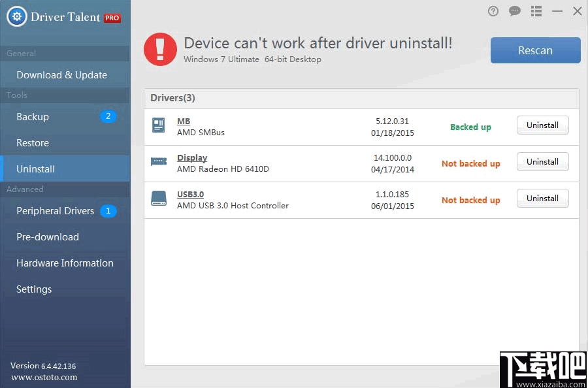The image size is (588, 388).
Task: Open the USB3.0 driver details link
Action: [192, 193]
